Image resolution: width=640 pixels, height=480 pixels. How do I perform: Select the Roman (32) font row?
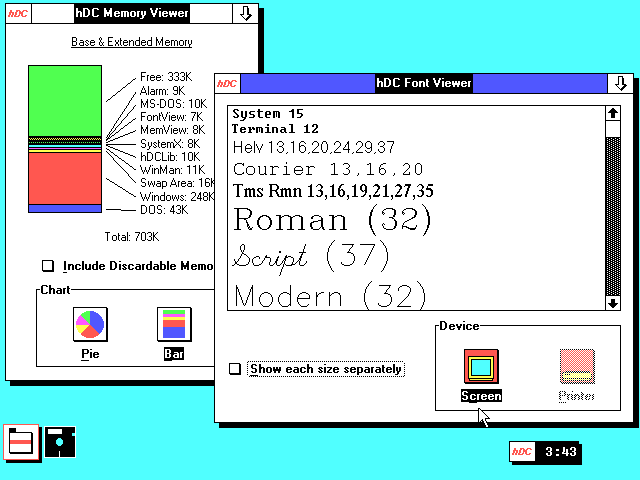pyautogui.click(x=332, y=220)
